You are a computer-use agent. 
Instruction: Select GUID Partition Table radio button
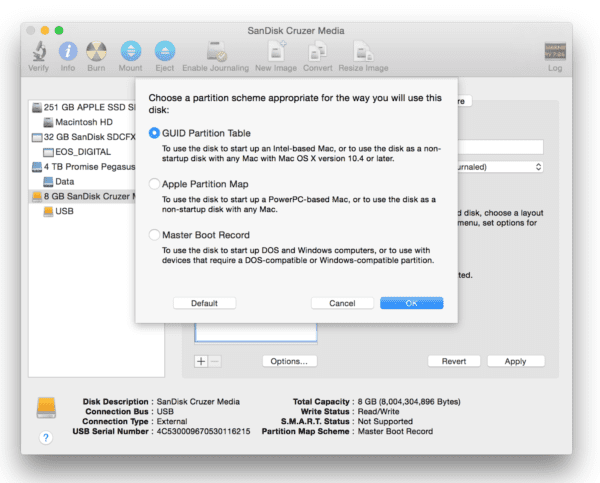[x=154, y=133]
